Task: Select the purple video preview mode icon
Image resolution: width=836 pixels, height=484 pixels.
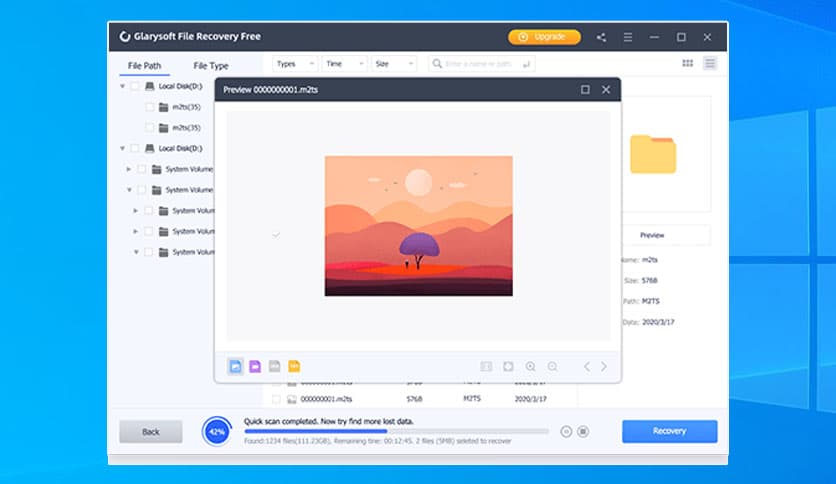Action: pos(255,366)
